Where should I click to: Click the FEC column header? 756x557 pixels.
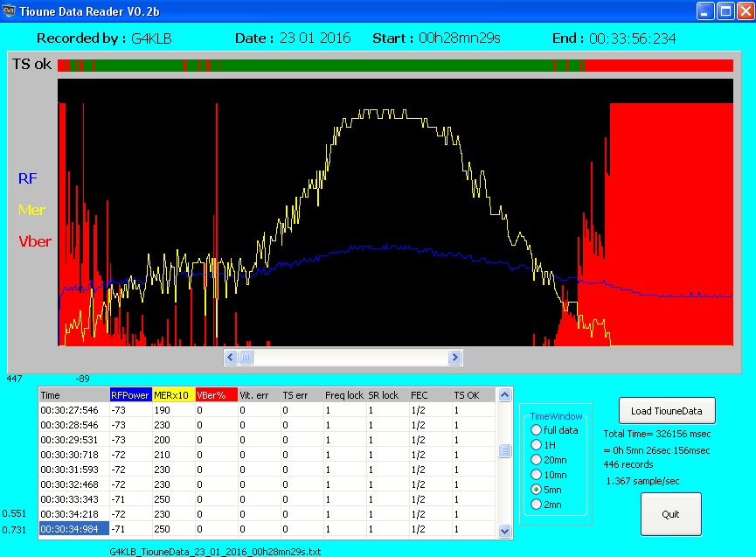(430, 395)
